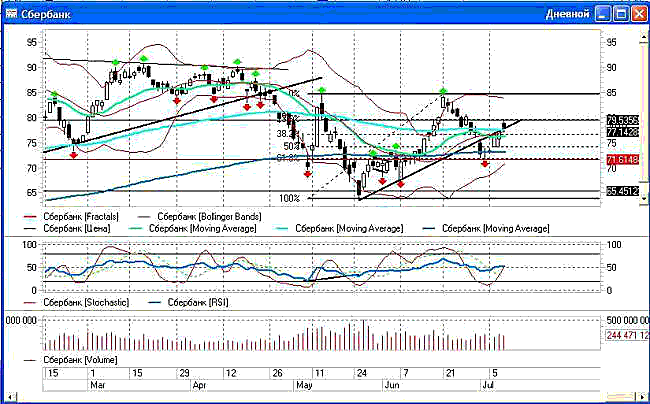
Task: Click the horizontal scrollbar thumb
Action: 618,397
